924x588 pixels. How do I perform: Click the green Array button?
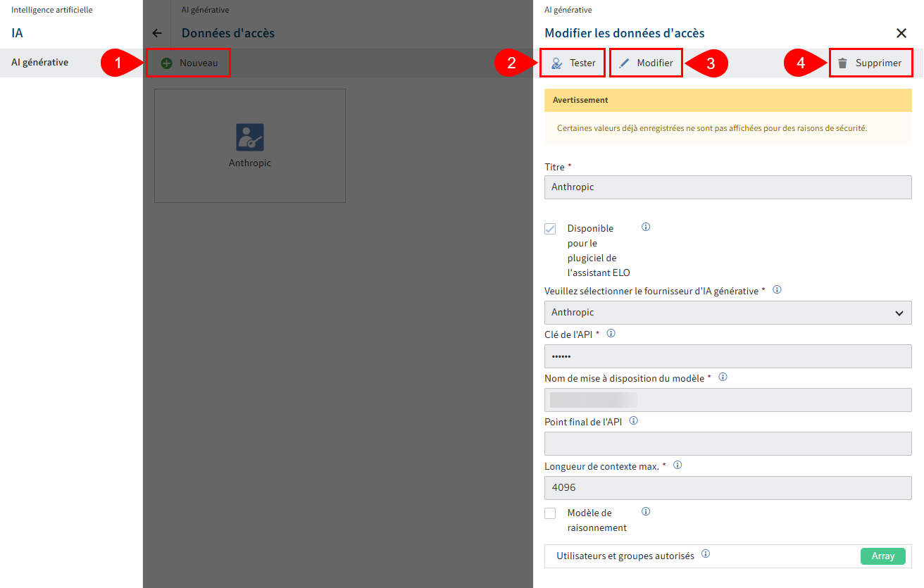pyautogui.click(x=882, y=556)
